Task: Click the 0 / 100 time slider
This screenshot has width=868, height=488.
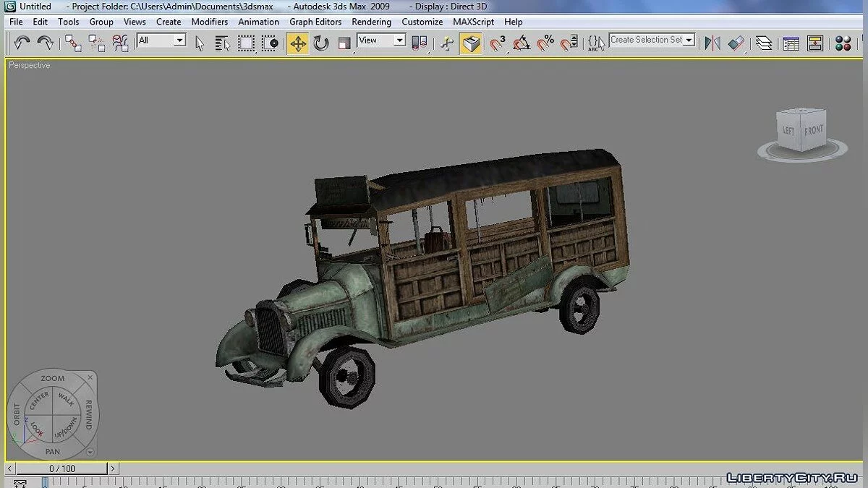Action: tap(62, 468)
